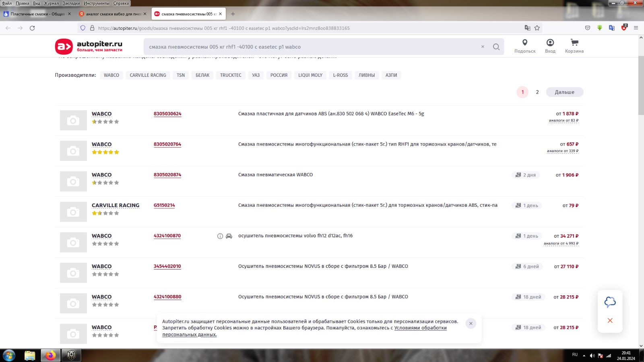
Task: Go back with the browser back arrow
Action: 8,28
